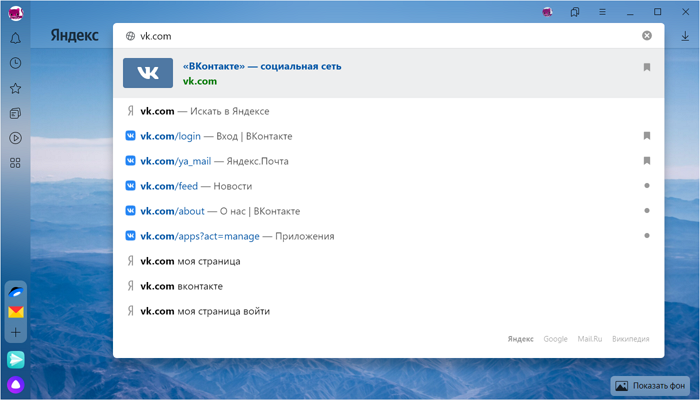The image size is (700, 400).
Task: Click the VK logo thumbnail
Action: 148,73
